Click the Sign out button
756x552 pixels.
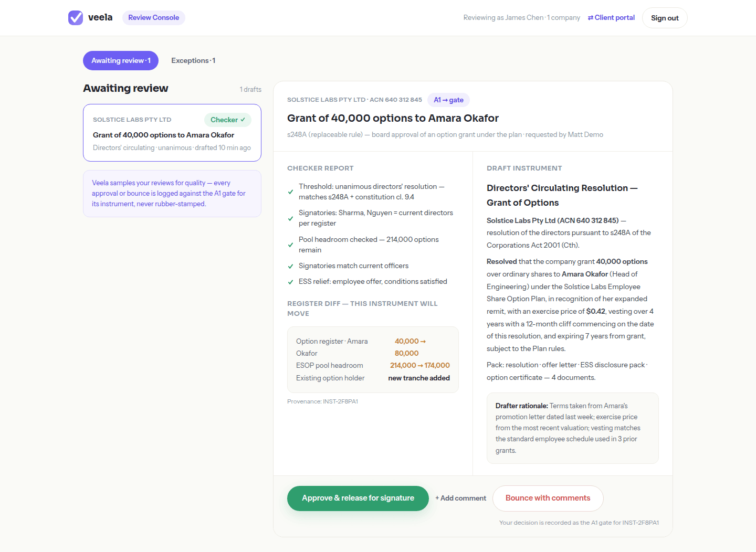click(x=665, y=18)
